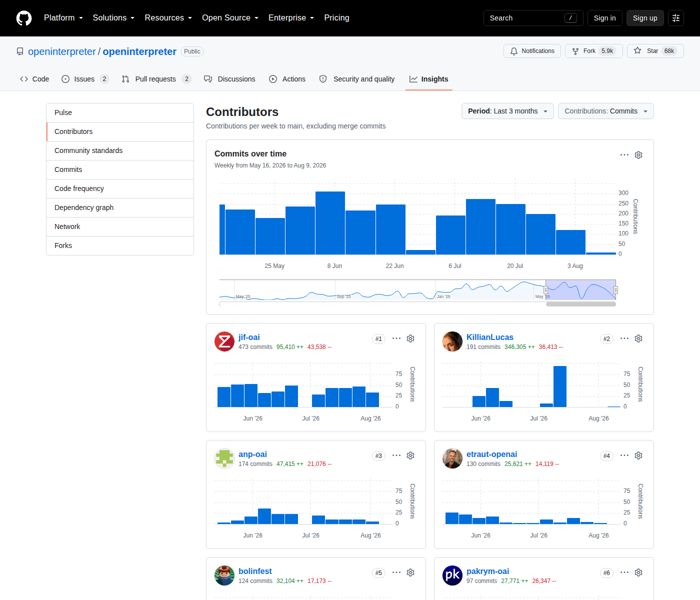Grab the right handle of timeline range selector
The image size is (700, 600).
616,290
